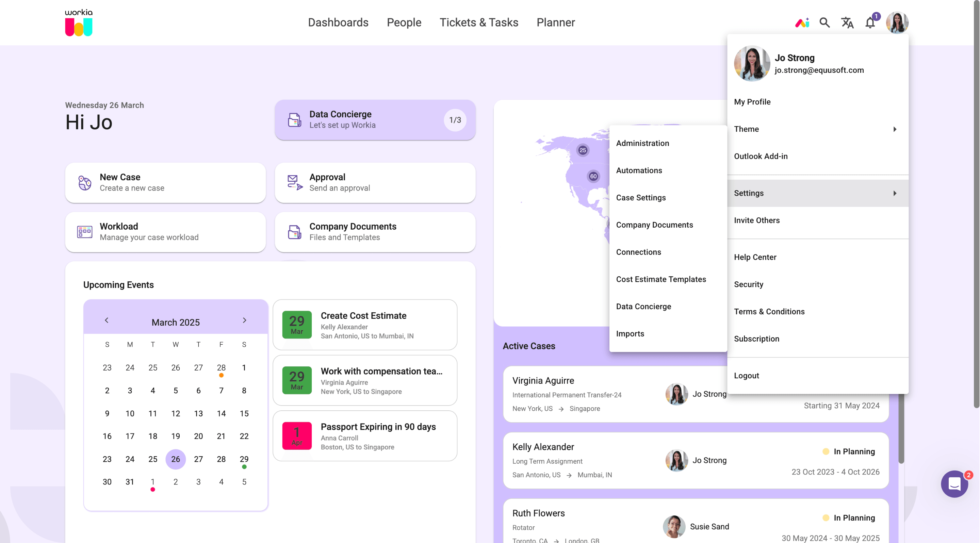Image resolution: width=980 pixels, height=543 pixels.
Task: Open the AI assistant sparkle icon
Action: point(802,23)
